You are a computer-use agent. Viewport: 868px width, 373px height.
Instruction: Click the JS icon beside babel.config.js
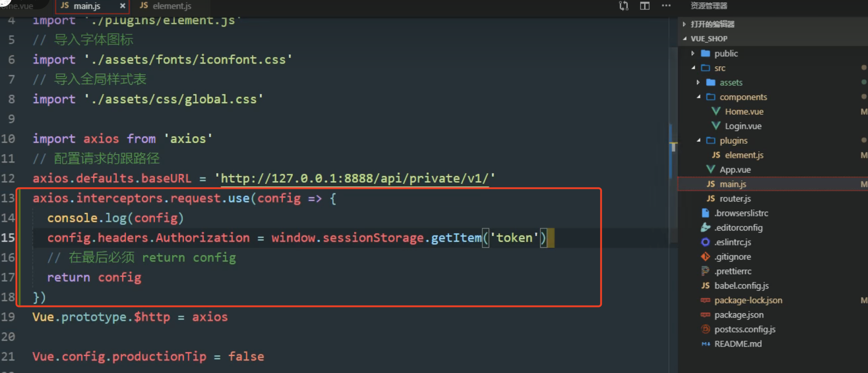[705, 285]
